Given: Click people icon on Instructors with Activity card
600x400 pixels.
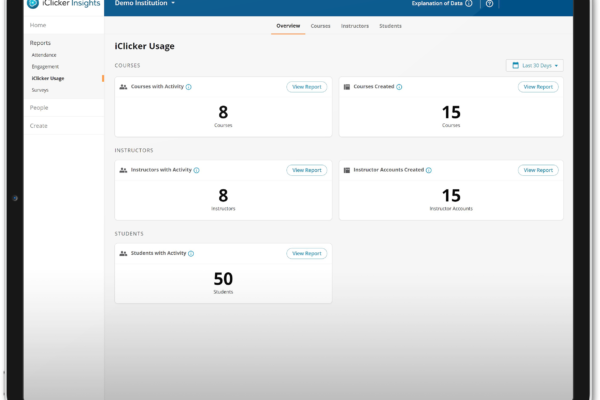Looking at the screenshot, I should tap(123, 170).
